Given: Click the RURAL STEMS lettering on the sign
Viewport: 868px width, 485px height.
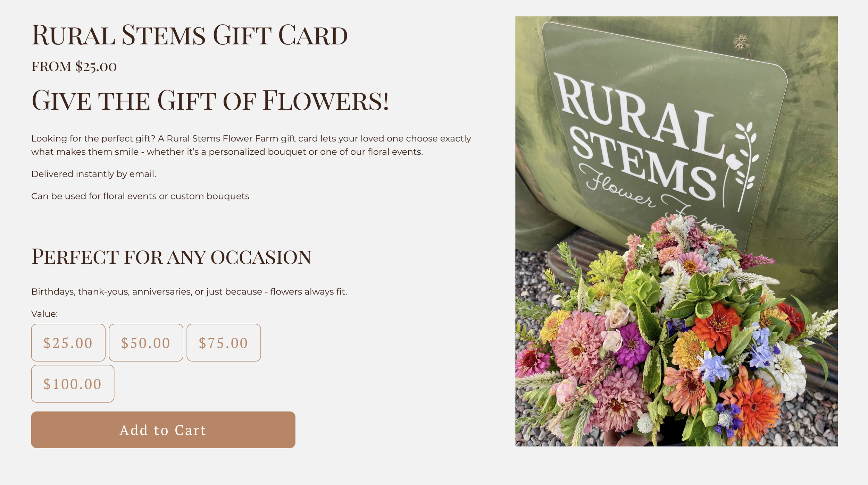Looking at the screenshot, I should pos(639,135).
